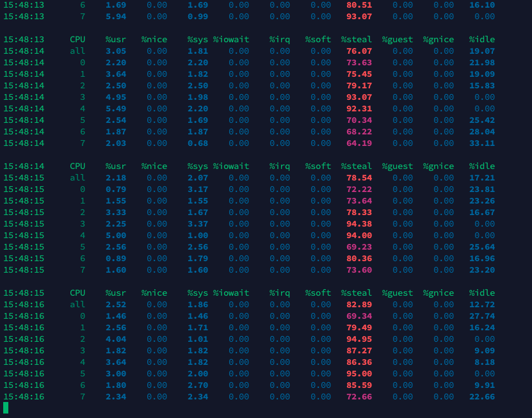Click the %steal value 78.54

click(x=359, y=178)
